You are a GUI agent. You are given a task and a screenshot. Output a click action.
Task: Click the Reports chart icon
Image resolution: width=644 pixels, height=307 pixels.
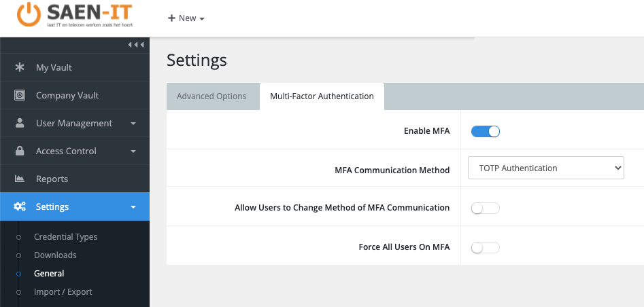point(20,179)
